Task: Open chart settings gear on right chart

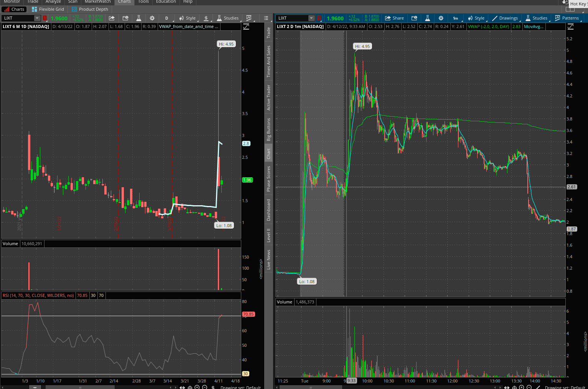Action: pos(441,18)
